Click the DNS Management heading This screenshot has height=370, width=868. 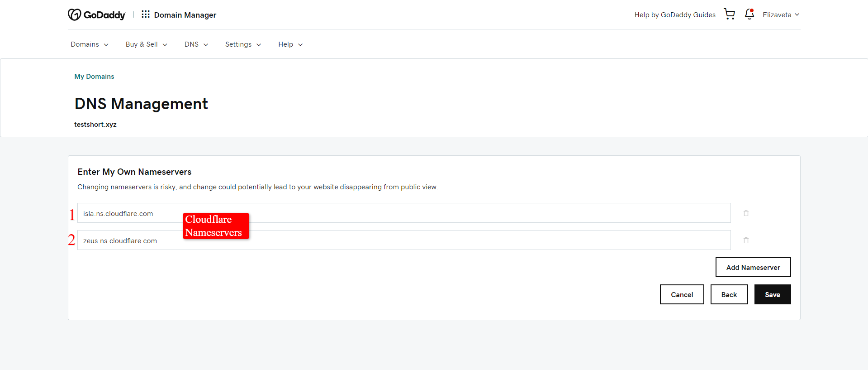[141, 104]
